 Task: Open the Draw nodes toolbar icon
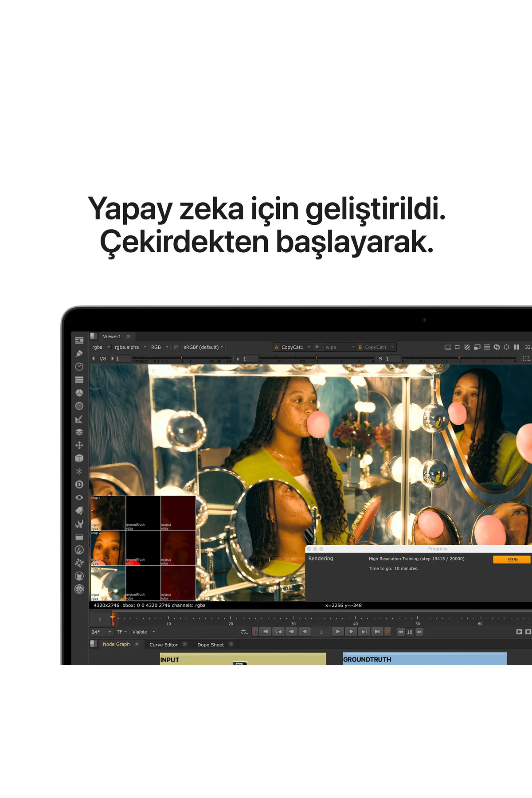(79, 353)
